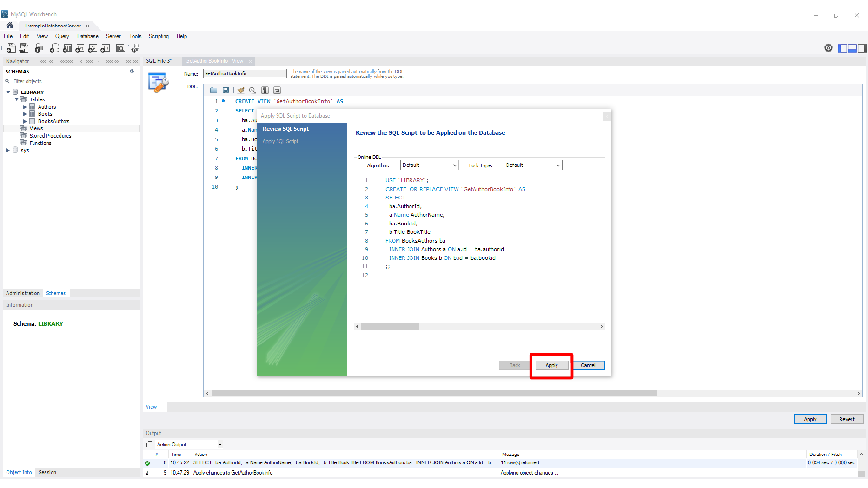Create a new schema toolbar icon
Viewport: 868px width, 488px height.
pyautogui.click(x=54, y=48)
